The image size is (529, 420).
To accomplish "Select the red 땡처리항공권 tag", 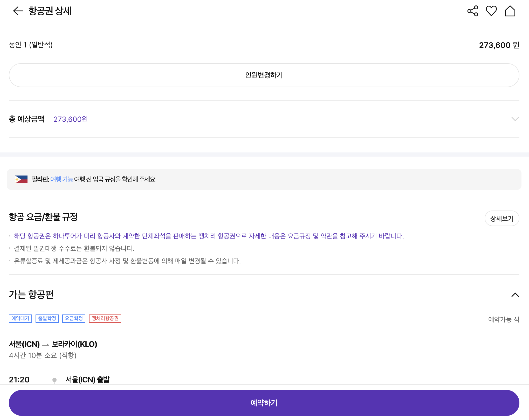I will [105, 318].
